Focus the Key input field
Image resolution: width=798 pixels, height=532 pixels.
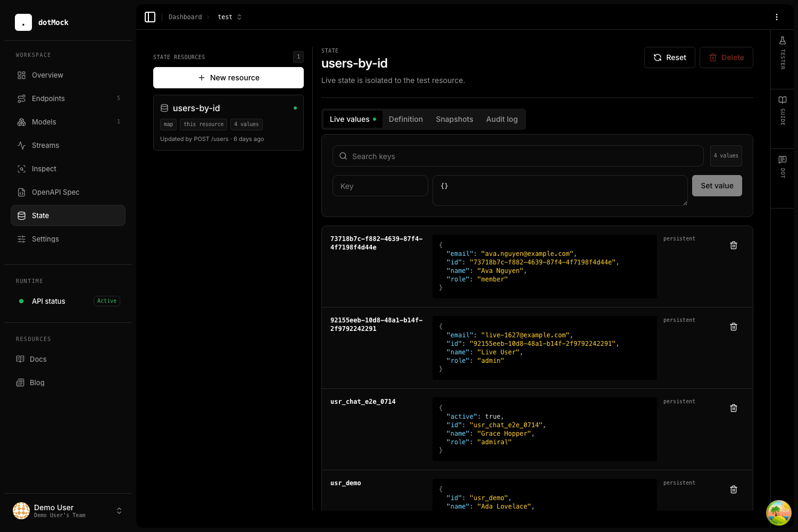(380, 186)
